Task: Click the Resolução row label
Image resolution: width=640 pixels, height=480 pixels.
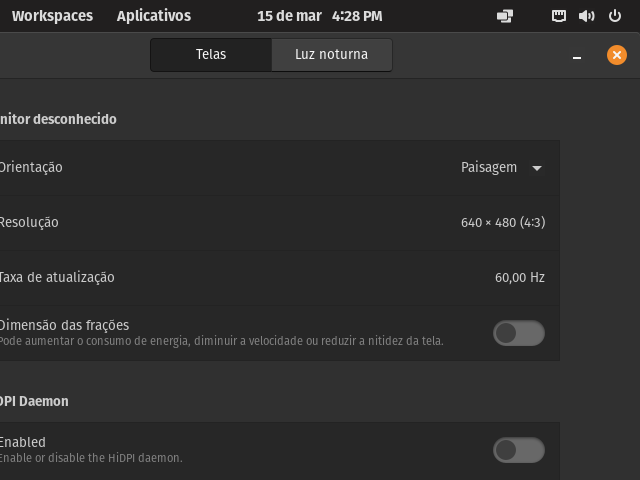Action: tap(29, 222)
